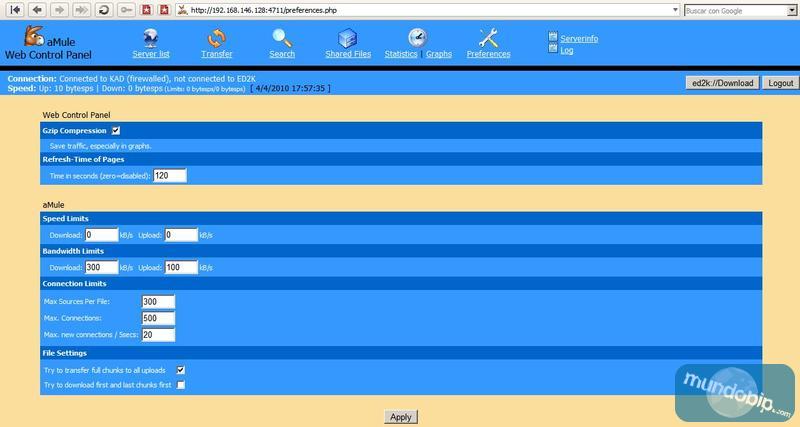Click the refresh time in seconds field
800x427 pixels.
170,175
